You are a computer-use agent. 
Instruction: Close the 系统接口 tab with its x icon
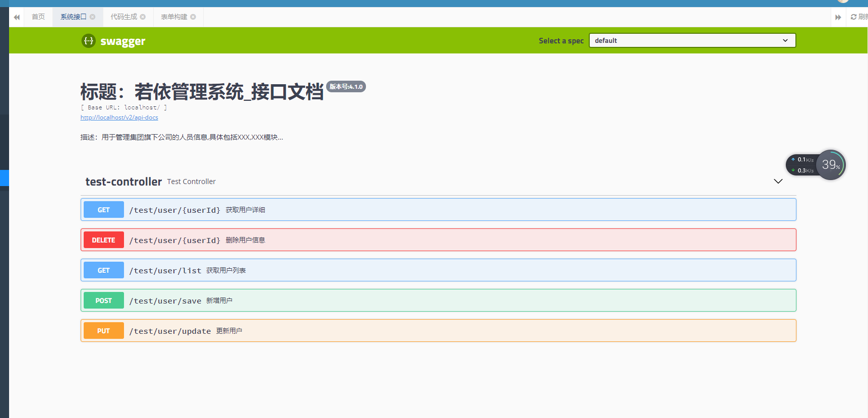tap(93, 17)
